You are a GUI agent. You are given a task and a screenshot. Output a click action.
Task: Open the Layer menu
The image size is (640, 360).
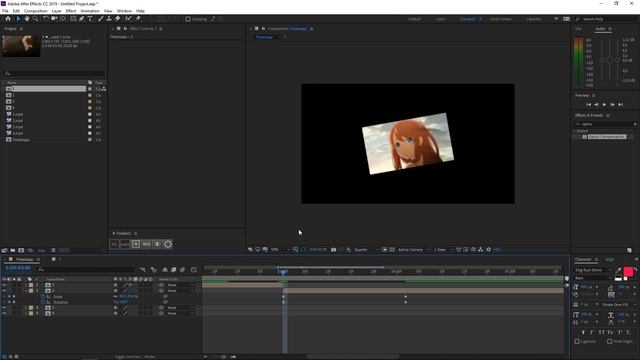pyautogui.click(x=56, y=11)
